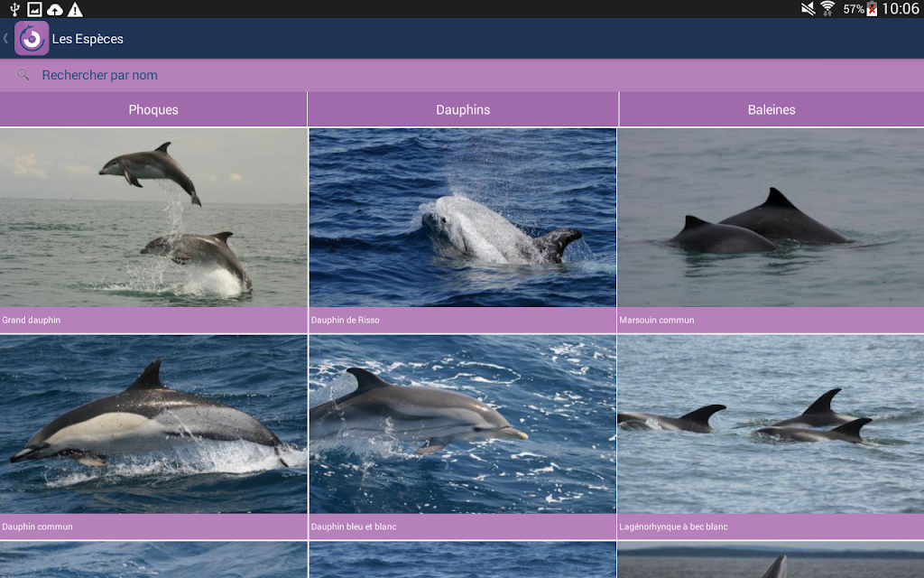Viewport: 924px width, 578px height.
Task: Select the Marsouin commun label
Action: point(657,320)
